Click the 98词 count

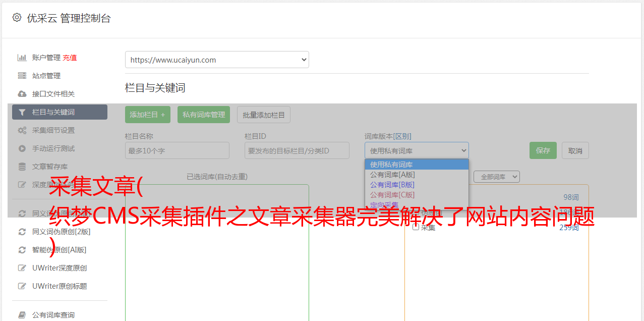(571, 197)
